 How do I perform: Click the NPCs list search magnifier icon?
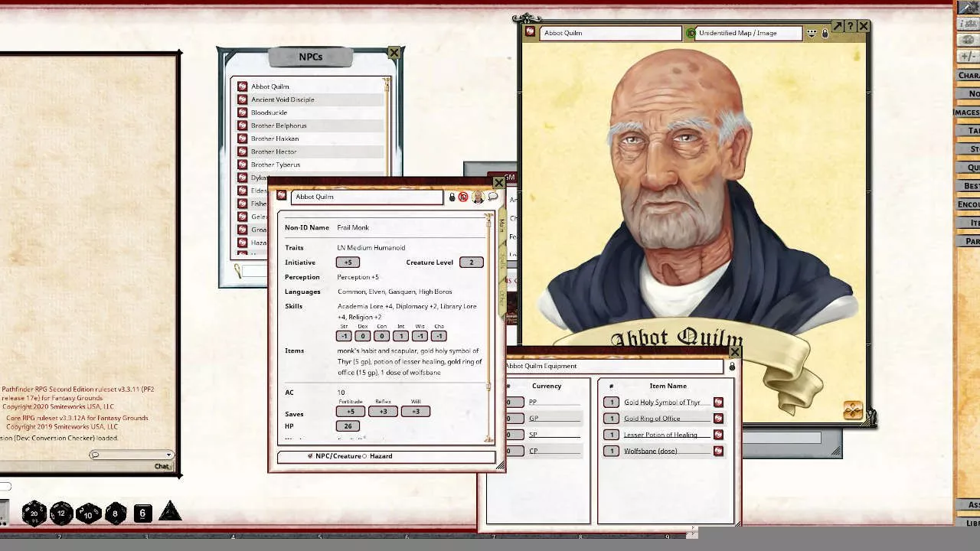(238, 271)
